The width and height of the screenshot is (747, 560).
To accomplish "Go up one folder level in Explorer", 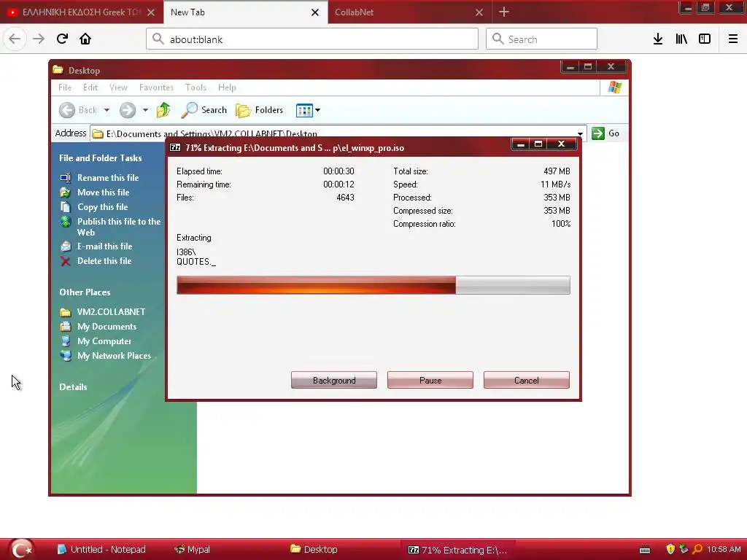I will (163, 110).
